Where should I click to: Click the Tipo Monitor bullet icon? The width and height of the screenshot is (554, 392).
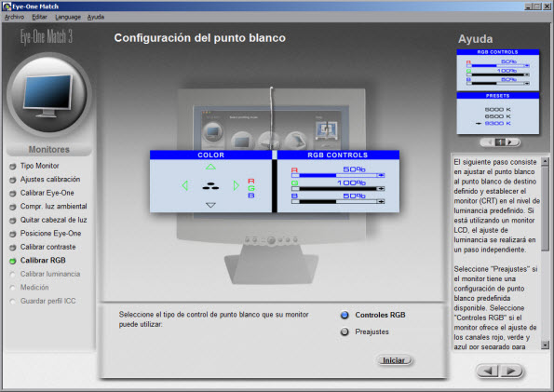click(x=13, y=166)
